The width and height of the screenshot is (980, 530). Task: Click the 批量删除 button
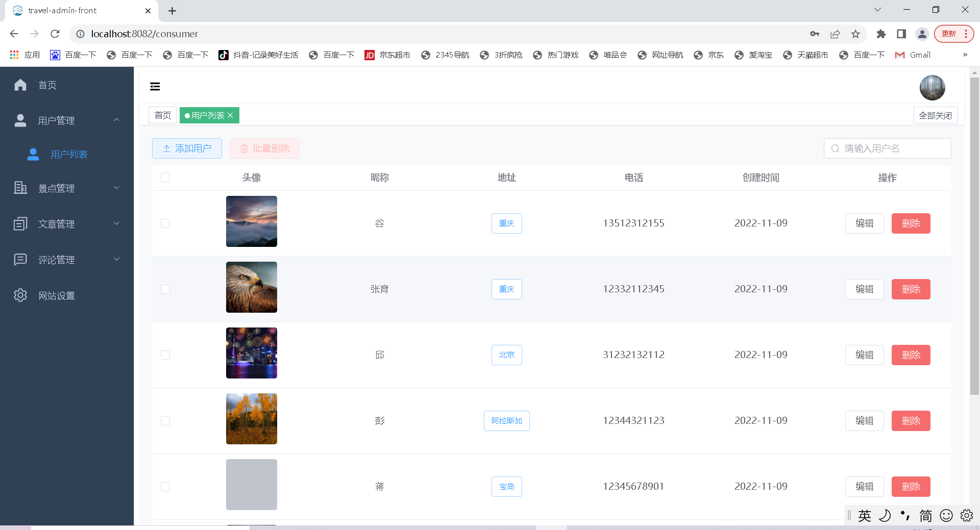click(x=264, y=148)
